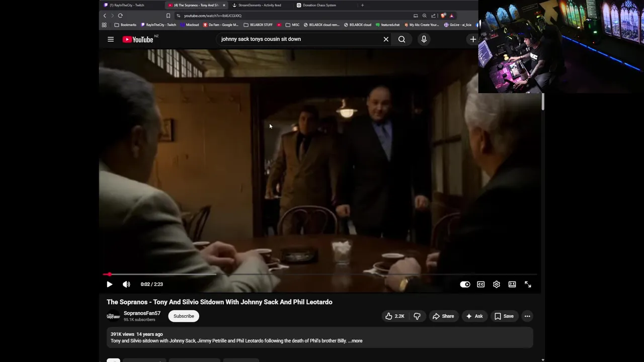Switch to theater mode
Image resolution: width=644 pixels, height=362 pixels.
(512, 284)
